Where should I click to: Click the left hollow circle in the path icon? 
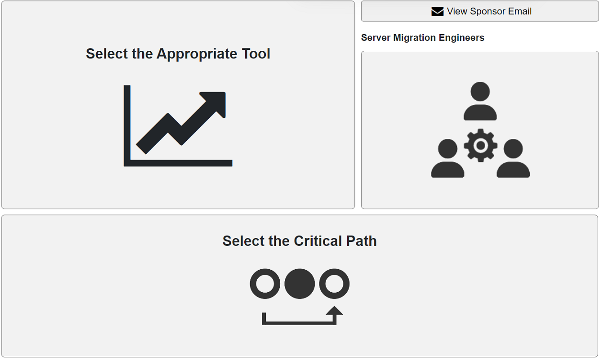pos(265,284)
